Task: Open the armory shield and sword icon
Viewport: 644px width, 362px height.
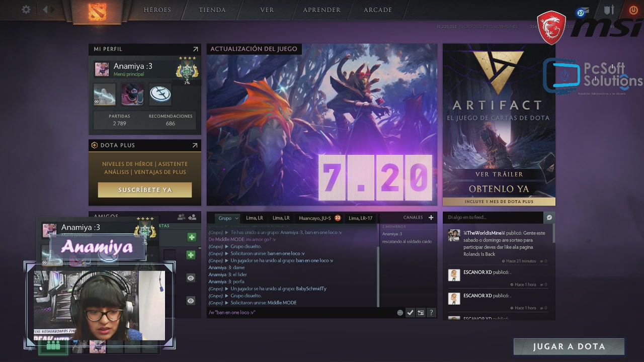Action: pyautogui.click(x=609, y=10)
